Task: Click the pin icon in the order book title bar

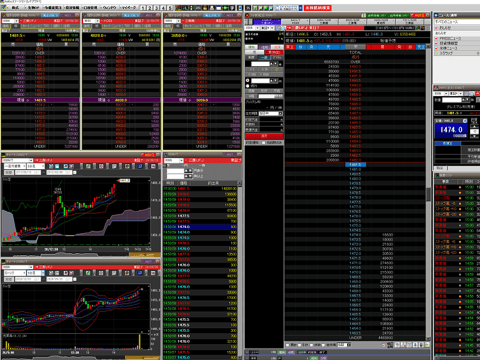Action: coord(428,15)
